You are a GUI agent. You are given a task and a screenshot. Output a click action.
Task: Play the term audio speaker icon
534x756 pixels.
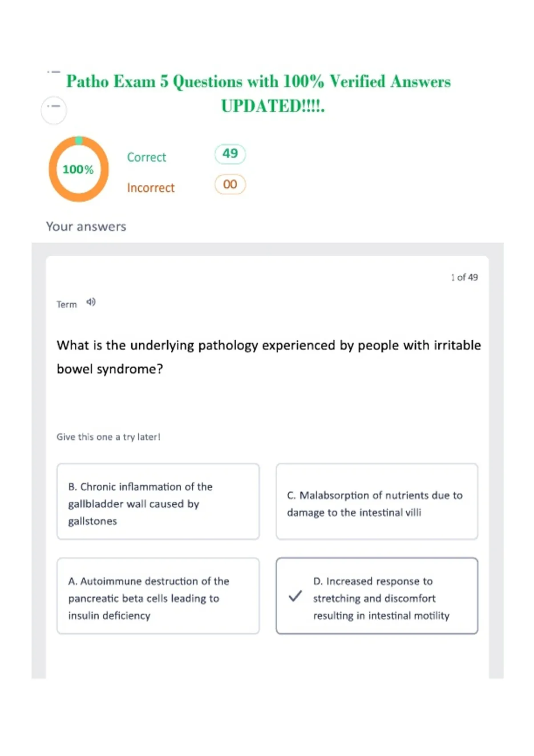coord(91,302)
